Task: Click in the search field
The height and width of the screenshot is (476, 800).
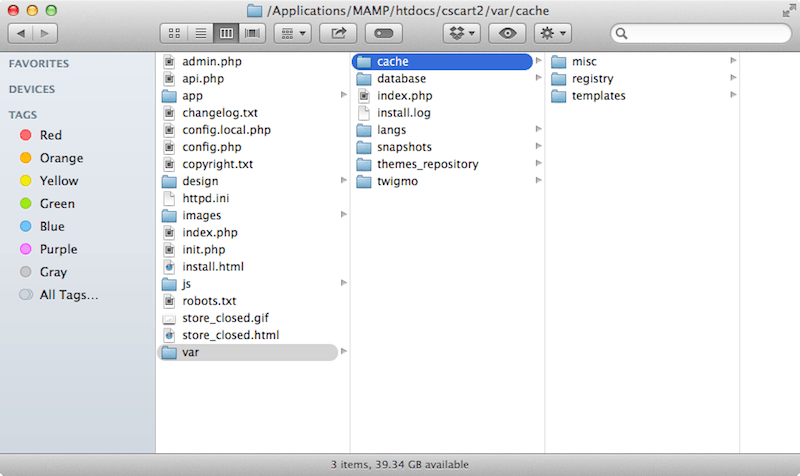Action: pyautogui.click(x=705, y=33)
